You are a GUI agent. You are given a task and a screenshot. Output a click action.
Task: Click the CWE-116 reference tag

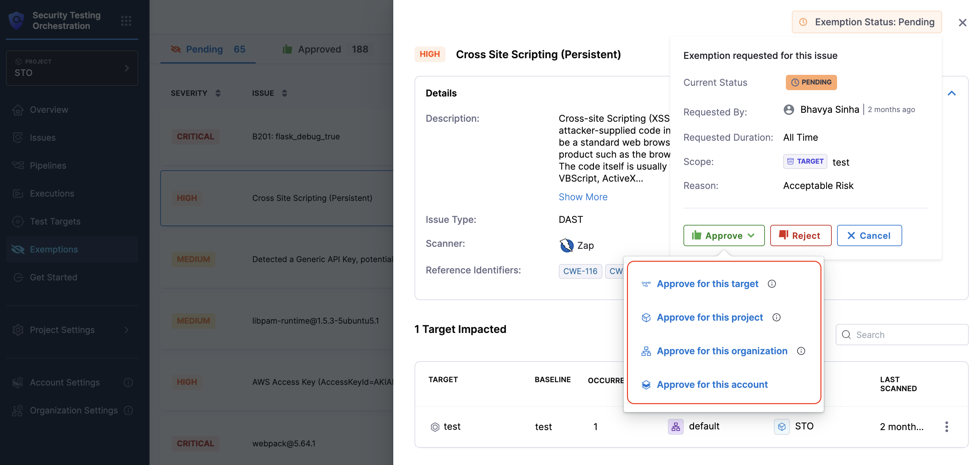(x=580, y=271)
